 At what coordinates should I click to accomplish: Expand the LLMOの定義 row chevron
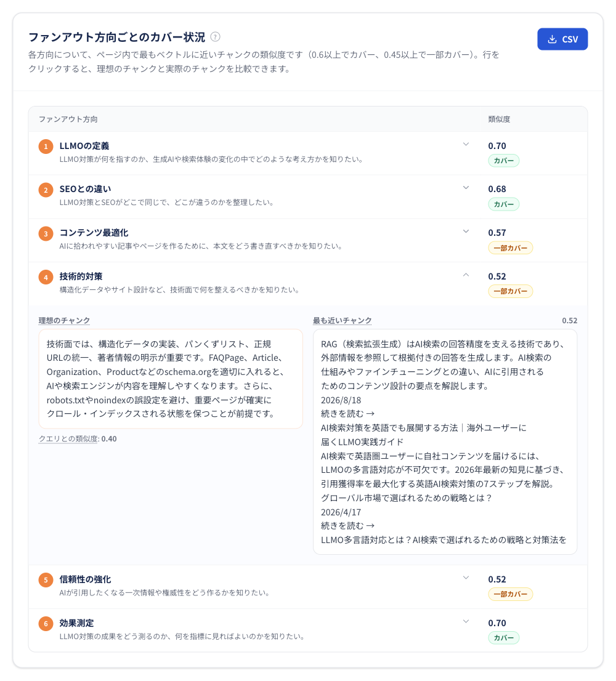466,144
